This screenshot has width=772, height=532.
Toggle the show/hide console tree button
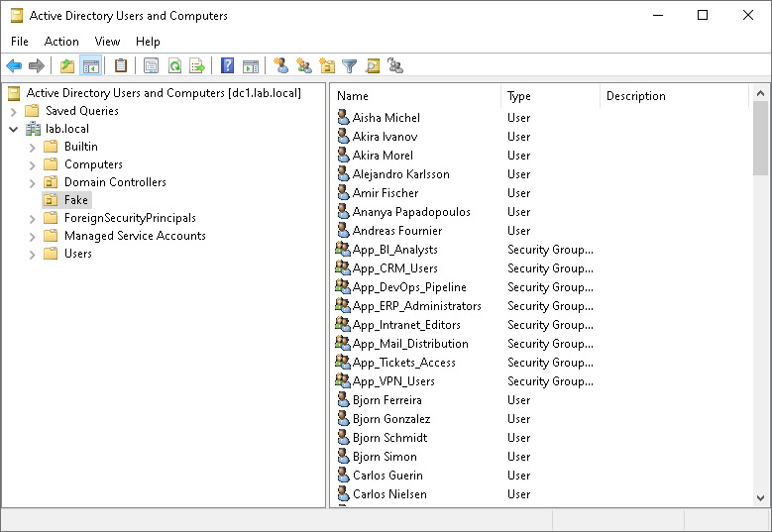pos(90,65)
